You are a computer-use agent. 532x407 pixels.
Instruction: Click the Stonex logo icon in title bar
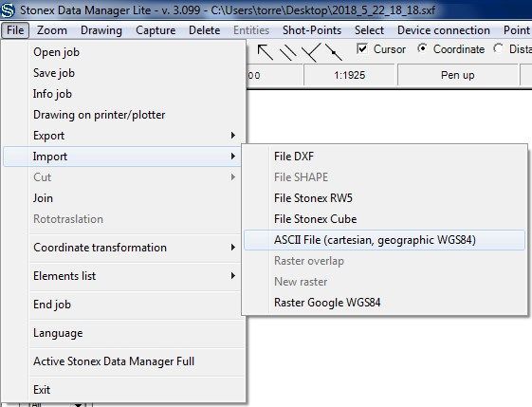(8, 9)
